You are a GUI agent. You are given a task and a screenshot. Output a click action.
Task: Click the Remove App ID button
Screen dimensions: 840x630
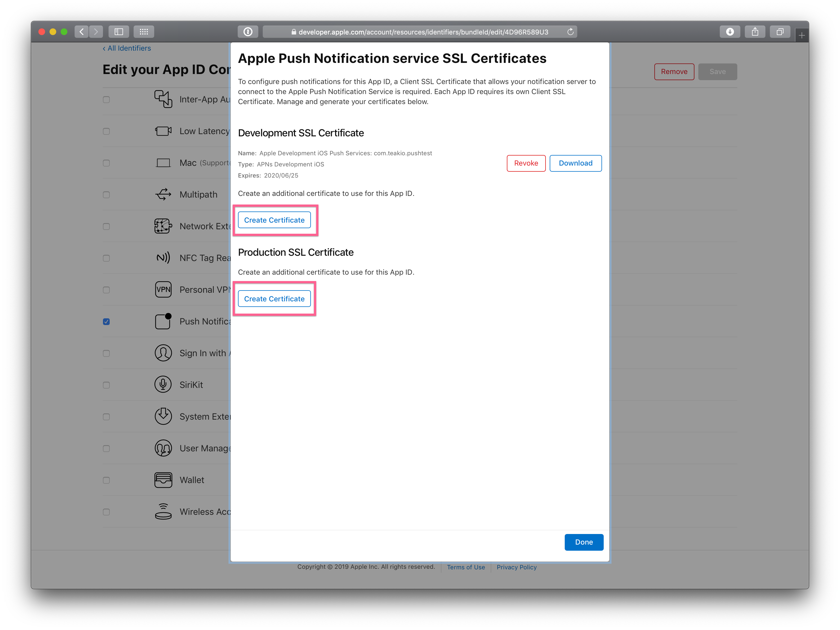[x=674, y=72]
